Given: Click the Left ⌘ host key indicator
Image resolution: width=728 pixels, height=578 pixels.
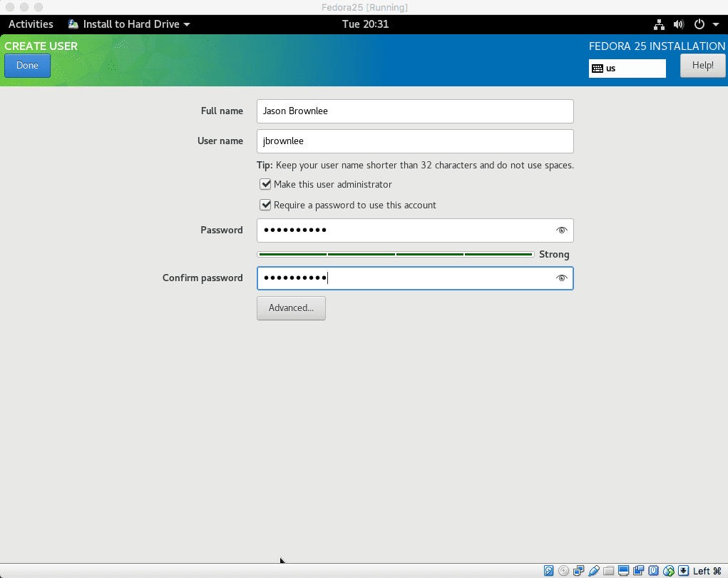Looking at the screenshot, I should point(707,571).
